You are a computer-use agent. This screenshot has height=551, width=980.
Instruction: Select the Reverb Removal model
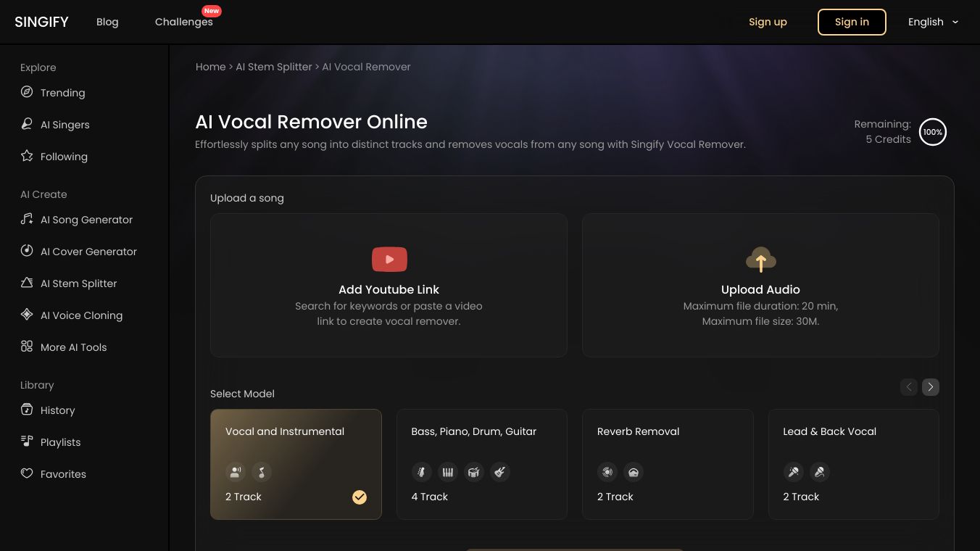(668, 464)
